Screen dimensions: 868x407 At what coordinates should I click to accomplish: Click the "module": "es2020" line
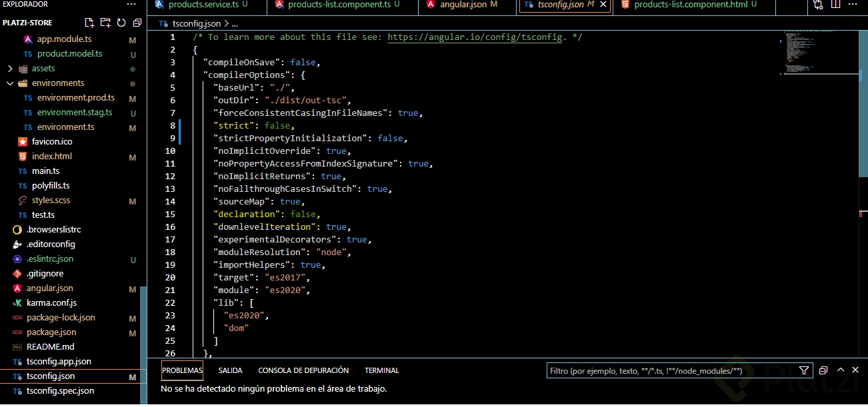click(261, 290)
